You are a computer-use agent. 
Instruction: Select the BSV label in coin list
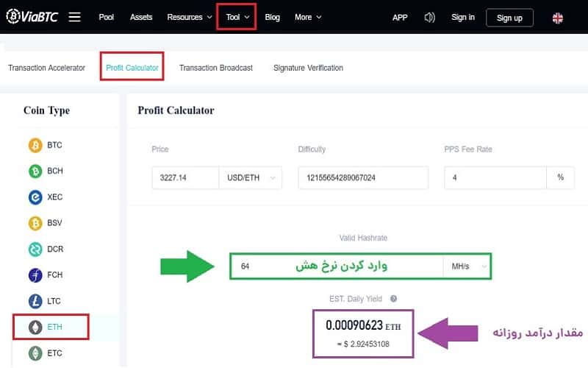click(54, 223)
